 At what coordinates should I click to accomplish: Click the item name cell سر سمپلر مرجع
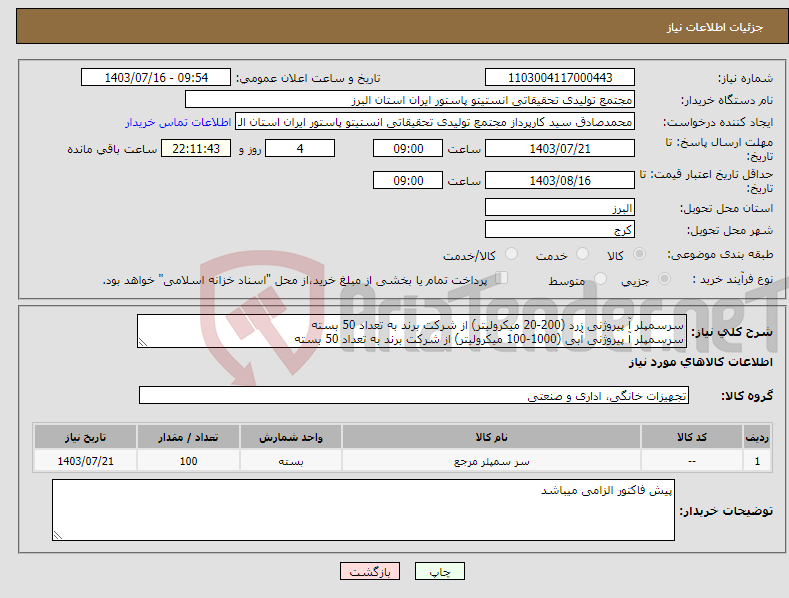pos(491,461)
